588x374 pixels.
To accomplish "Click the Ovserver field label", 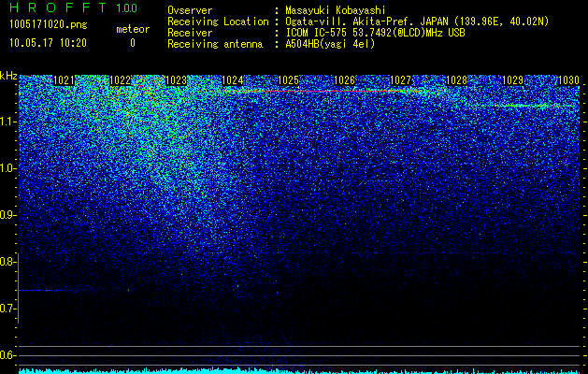I will pos(190,10).
